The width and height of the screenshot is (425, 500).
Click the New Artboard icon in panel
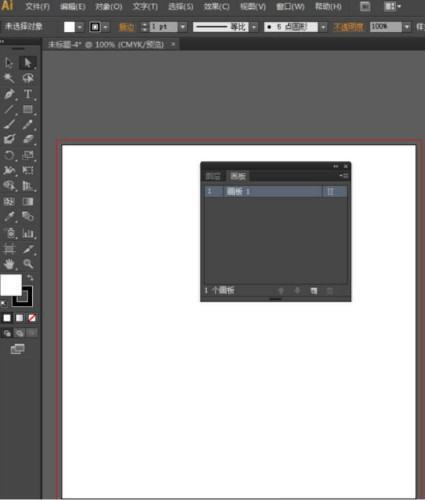[x=314, y=291]
